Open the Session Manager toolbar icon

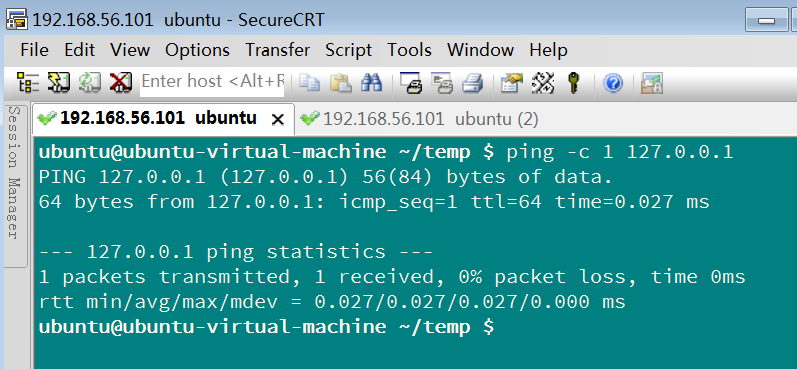coord(28,82)
